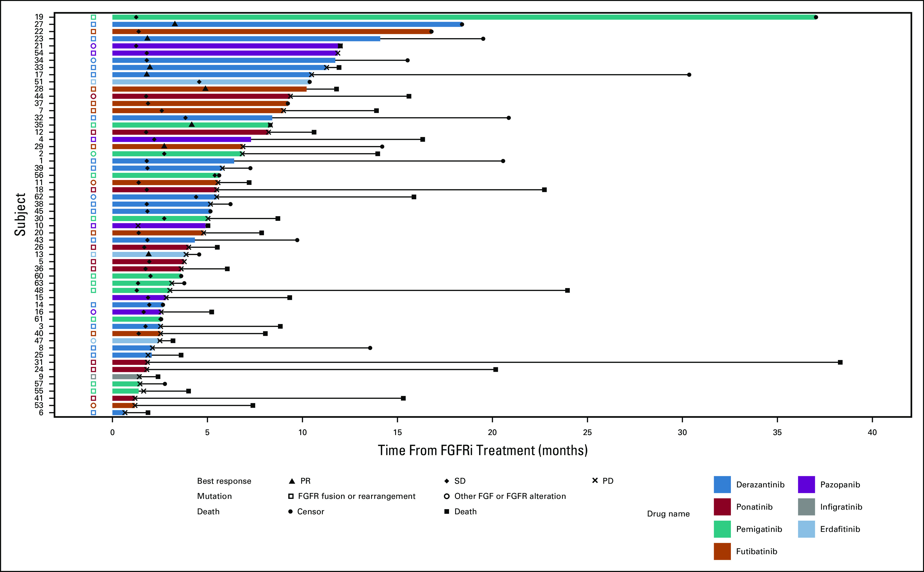Click the light blue mutation circle for subject 47
The width and height of the screenshot is (924, 572).
click(x=93, y=341)
